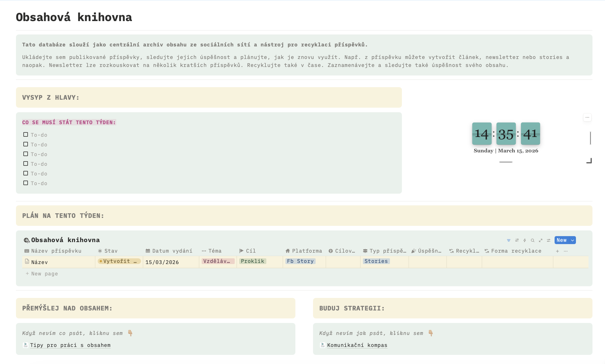Click the blue New button

pyautogui.click(x=561, y=240)
